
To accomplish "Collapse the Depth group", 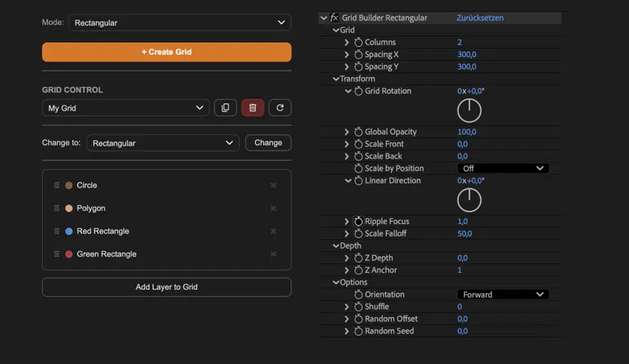I will point(336,246).
